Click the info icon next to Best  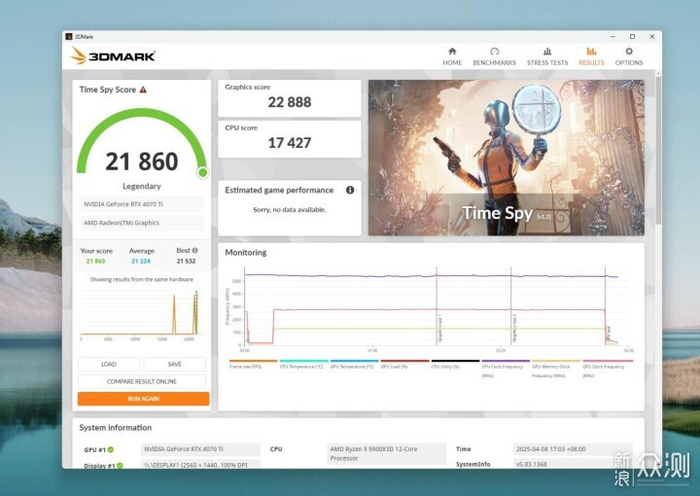tap(195, 250)
